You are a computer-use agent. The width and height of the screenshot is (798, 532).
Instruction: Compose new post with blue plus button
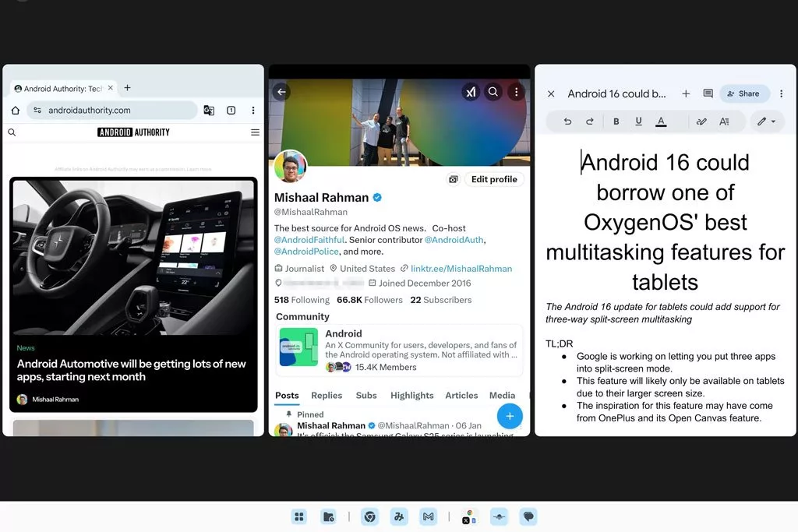(x=510, y=416)
